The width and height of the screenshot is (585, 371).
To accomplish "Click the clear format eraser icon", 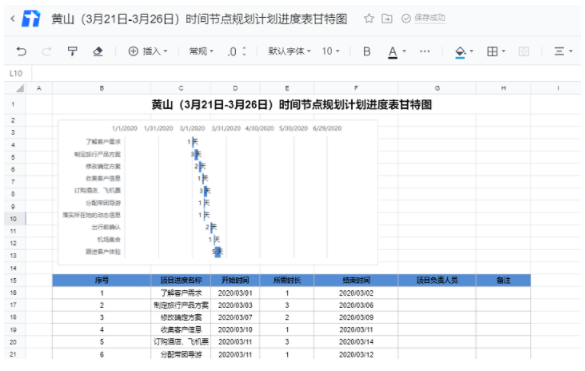I will 98,51.
